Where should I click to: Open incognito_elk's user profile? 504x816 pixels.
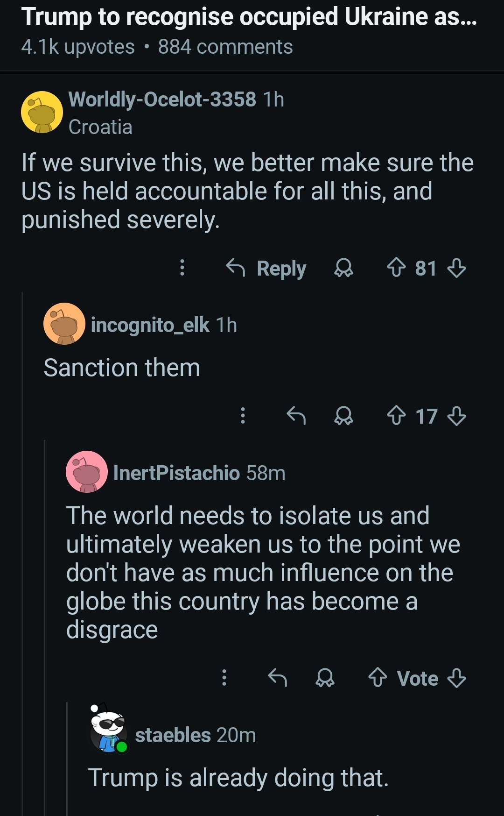150,325
